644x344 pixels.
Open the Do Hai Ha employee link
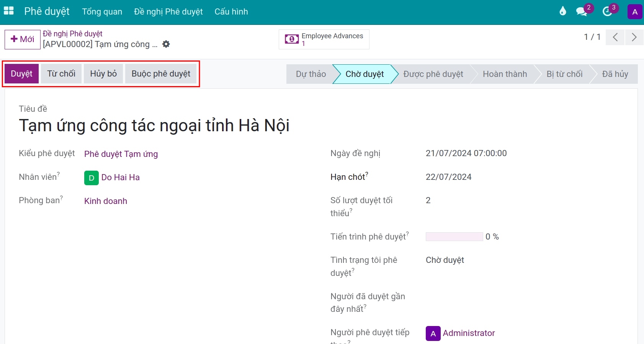click(121, 178)
